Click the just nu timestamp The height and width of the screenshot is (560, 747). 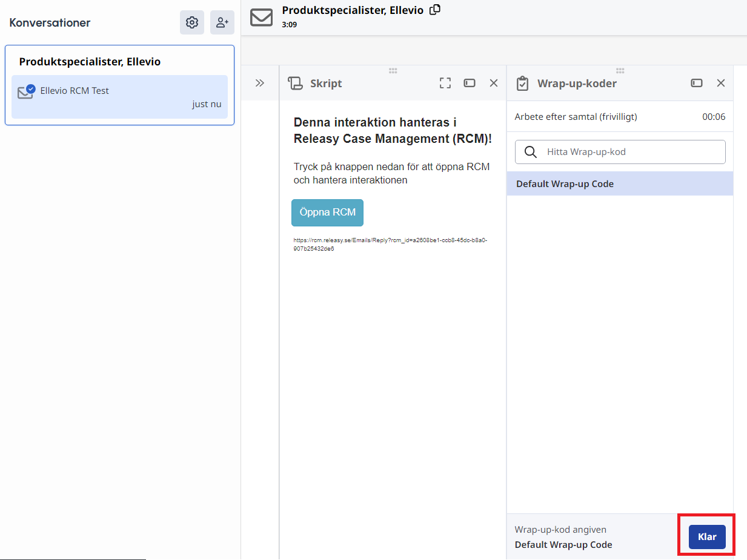(x=207, y=104)
